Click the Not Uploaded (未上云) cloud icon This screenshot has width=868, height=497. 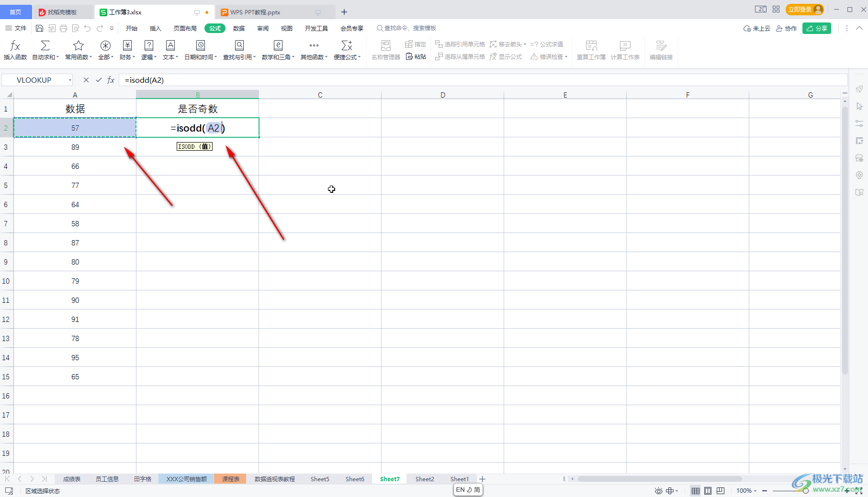(x=757, y=28)
